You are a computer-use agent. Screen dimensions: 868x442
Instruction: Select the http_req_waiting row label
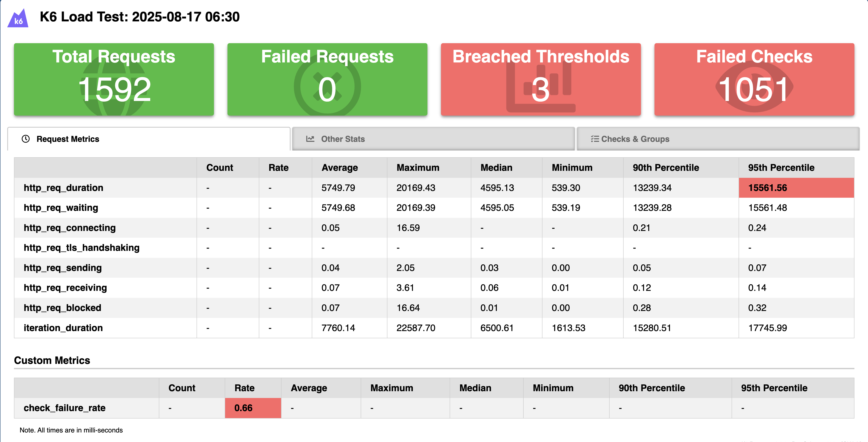(x=61, y=208)
